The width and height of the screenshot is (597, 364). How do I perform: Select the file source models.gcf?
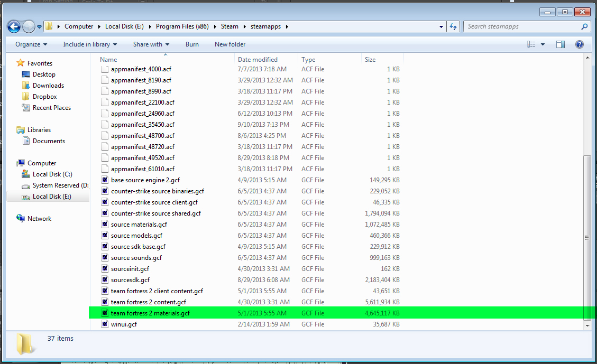136,236
